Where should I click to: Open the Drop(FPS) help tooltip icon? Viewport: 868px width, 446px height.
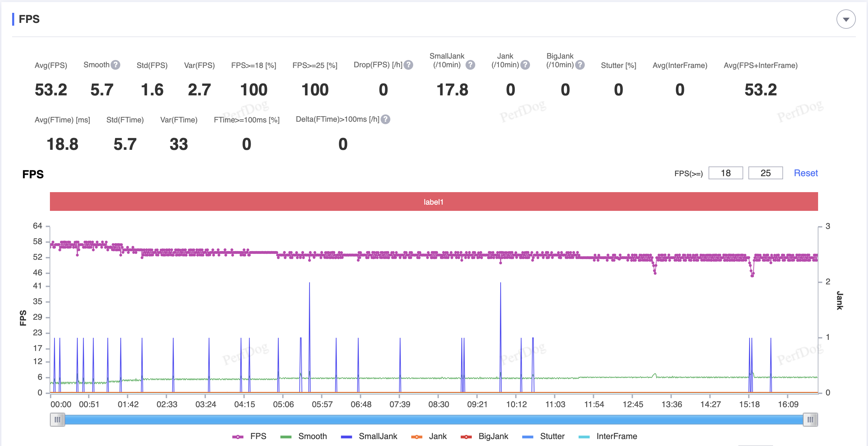(409, 65)
